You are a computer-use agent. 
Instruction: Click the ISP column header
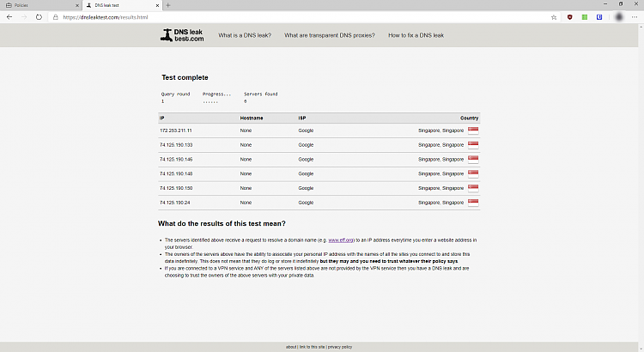pos(302,118)
